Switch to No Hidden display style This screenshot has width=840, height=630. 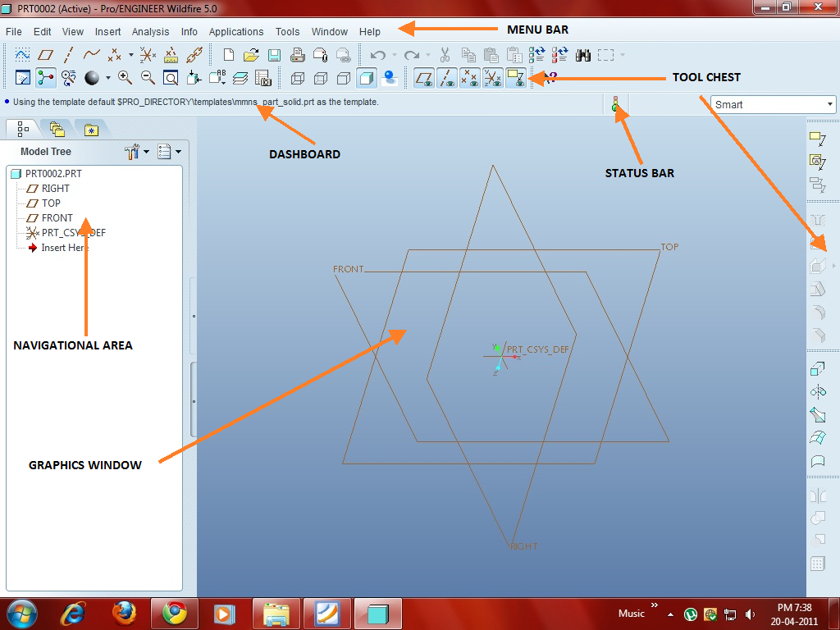pyautogui.click(x=344, y=79)
